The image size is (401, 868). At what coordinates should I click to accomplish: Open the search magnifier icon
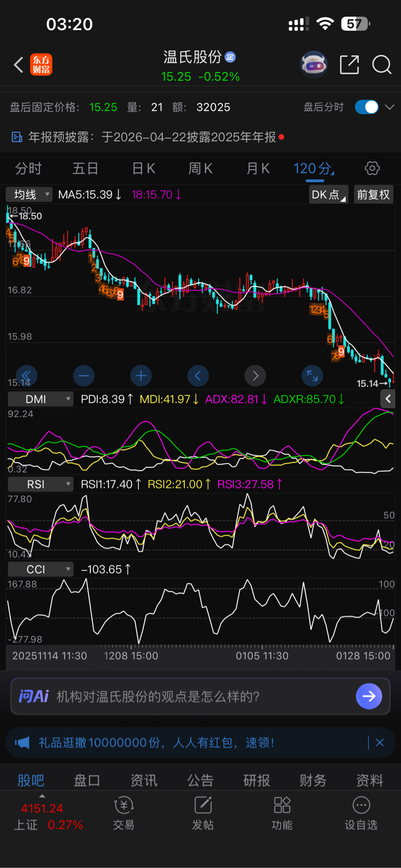(x=382, y=65)
